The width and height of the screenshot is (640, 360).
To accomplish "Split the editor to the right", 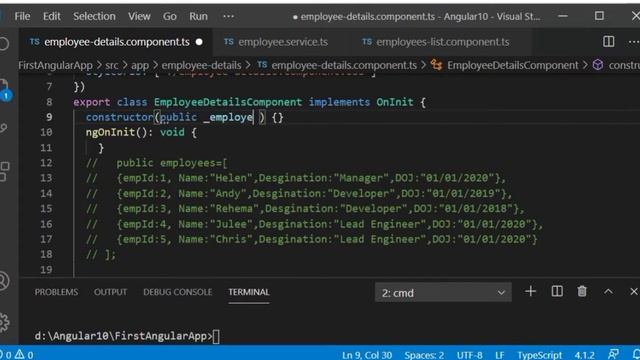I will 608,41.
